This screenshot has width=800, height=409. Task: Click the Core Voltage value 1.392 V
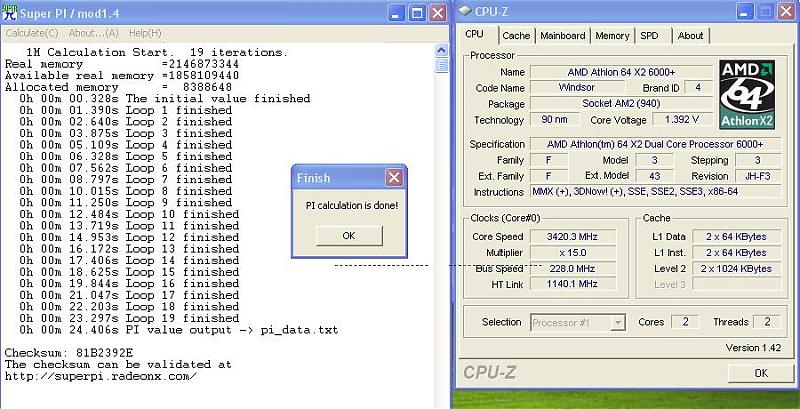click(682, 120)
